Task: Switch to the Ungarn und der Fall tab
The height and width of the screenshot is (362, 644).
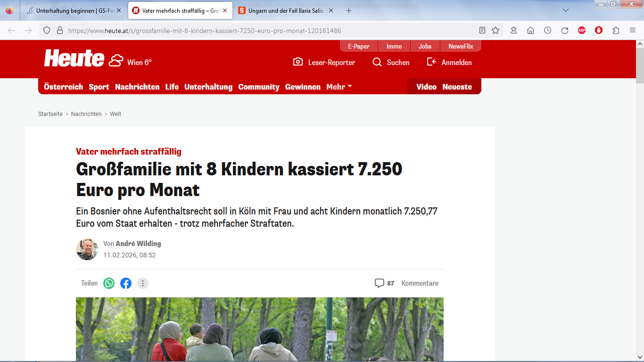Action: (286, 10)
